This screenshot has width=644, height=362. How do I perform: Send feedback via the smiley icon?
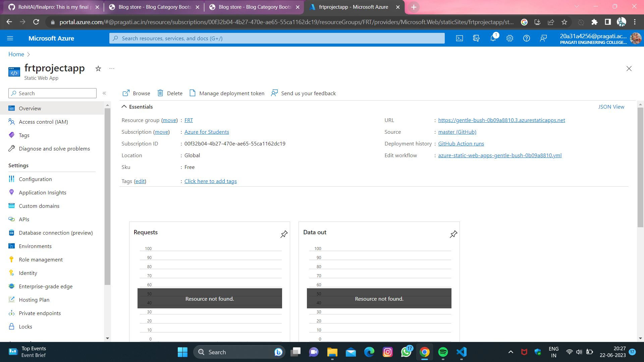[543, 38]
